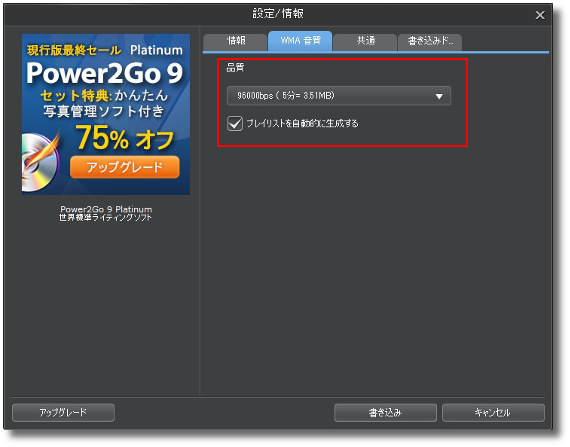This screenshot has height=447, width=570.
Task: Click orange アップグレード button in the ad
Action: coord(125,167)
